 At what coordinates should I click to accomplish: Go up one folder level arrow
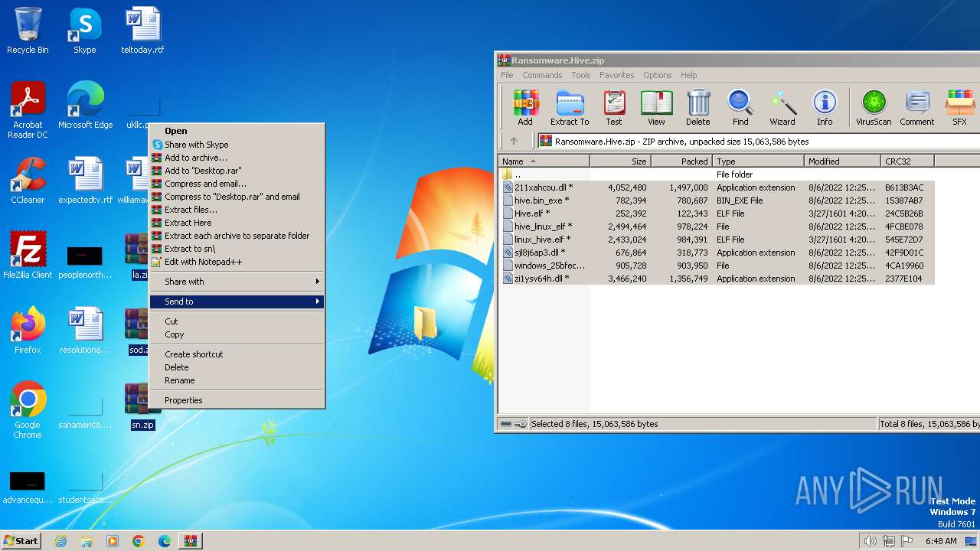(x=514, y=141)
